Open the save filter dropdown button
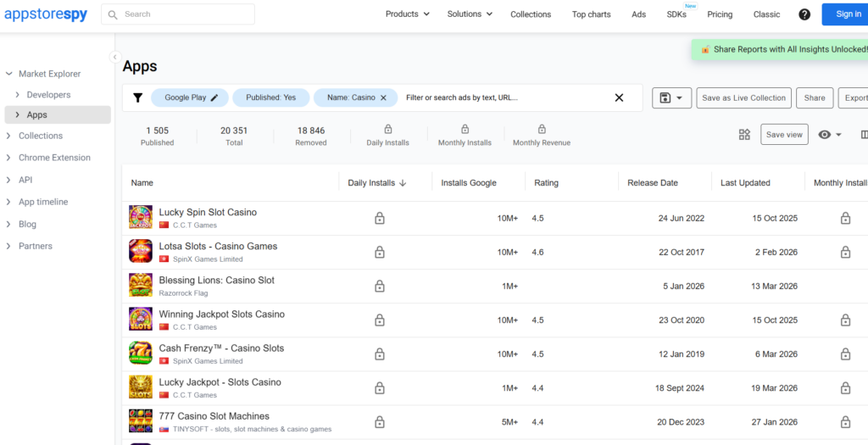This screenshot has width=868, height=445. 672,98
